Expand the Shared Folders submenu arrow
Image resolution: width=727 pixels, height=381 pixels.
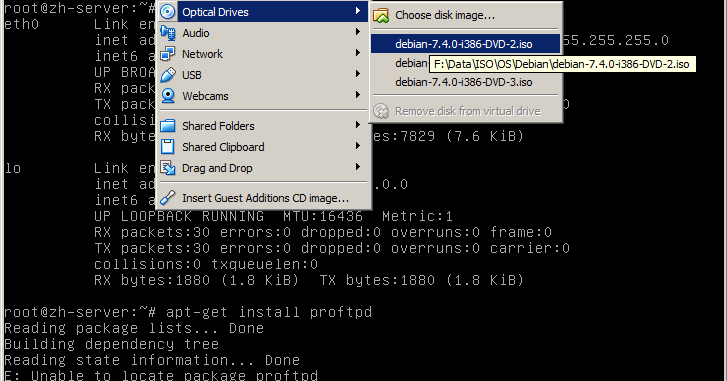tap(358, 125)
